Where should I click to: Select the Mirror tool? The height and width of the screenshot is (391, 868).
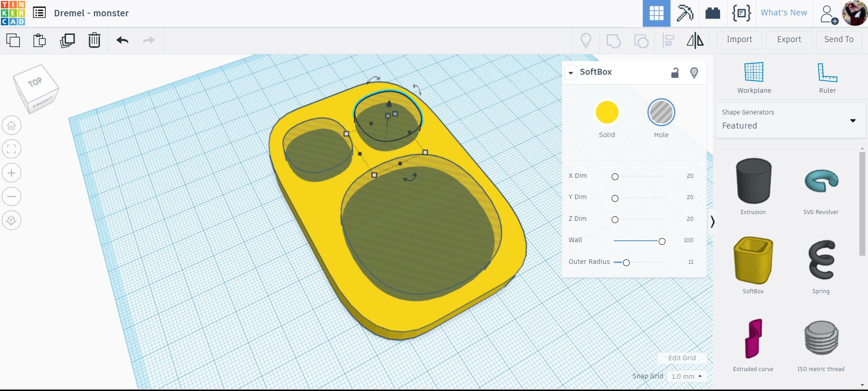[695, 40]
